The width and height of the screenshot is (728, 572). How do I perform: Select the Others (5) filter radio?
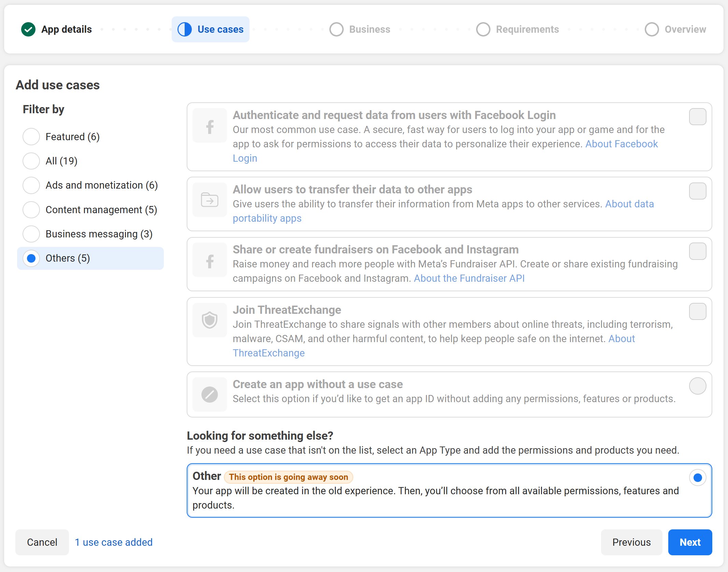(31, 259)
